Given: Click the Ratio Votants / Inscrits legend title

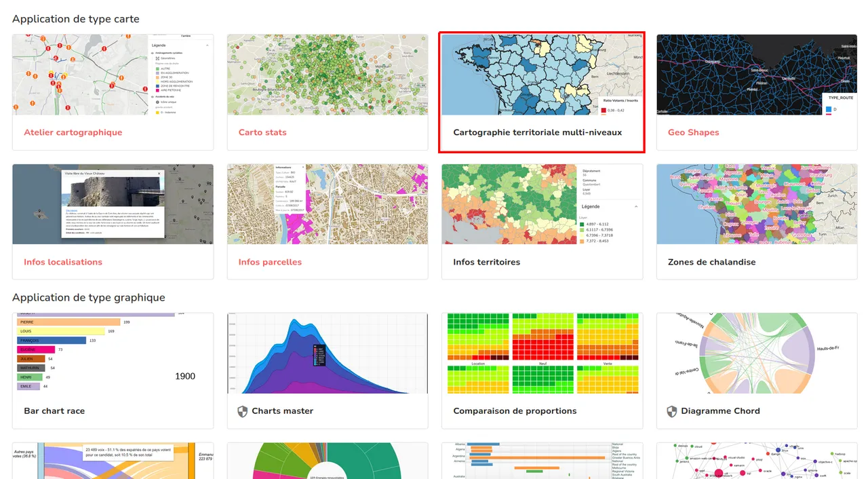Looking at the screenshot, I should [x=621, y=100].
